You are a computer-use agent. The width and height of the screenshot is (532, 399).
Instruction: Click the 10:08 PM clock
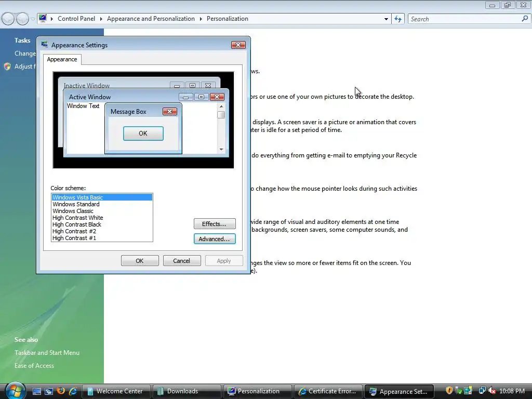pos(512,391)
